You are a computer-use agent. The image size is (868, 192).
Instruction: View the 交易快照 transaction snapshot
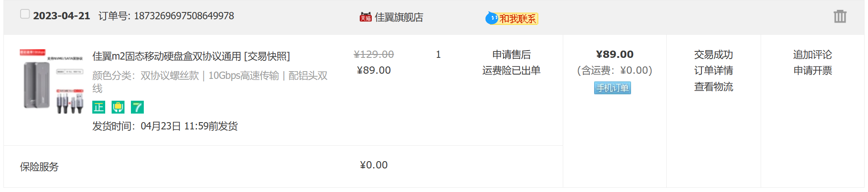pyautogui.click(x=267, y=56)
